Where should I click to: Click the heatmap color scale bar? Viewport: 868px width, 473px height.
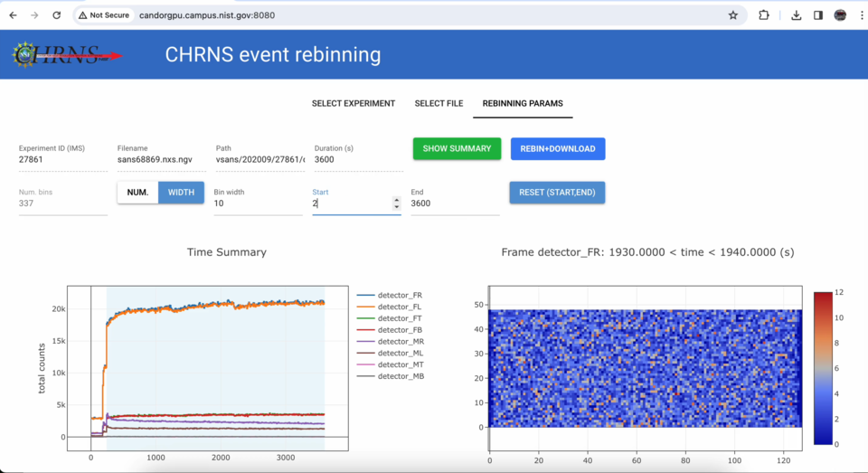click(x=823, y=367)
